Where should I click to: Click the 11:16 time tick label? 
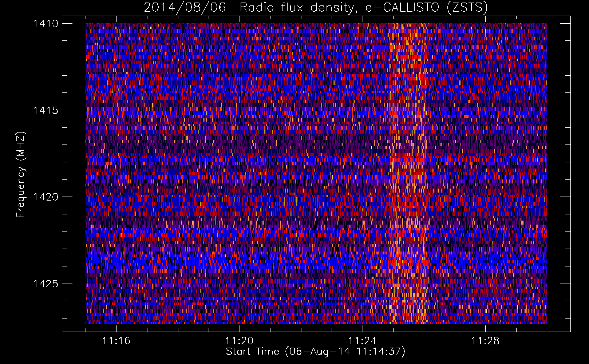(x=116, y=341)
